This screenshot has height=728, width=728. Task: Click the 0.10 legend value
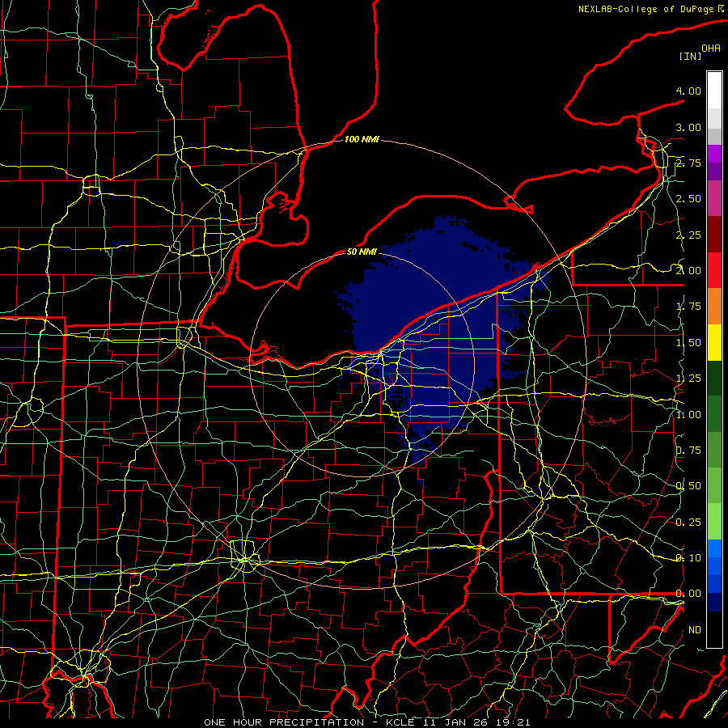pyautogui.click(x=688, y=558)
